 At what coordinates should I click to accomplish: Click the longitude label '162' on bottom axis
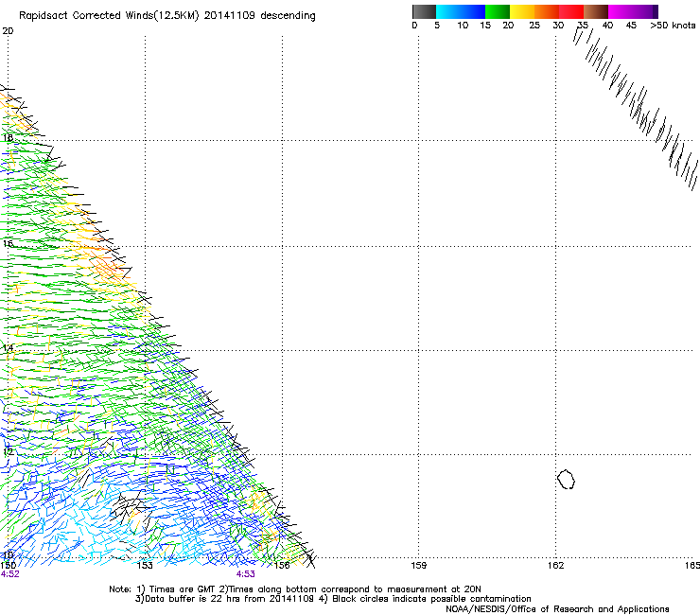tap(555, 566)
